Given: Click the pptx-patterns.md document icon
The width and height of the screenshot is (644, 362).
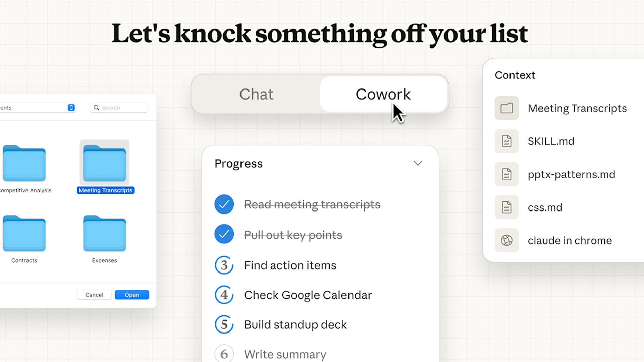Looking at the screenshot, I should tap(506, 174).
